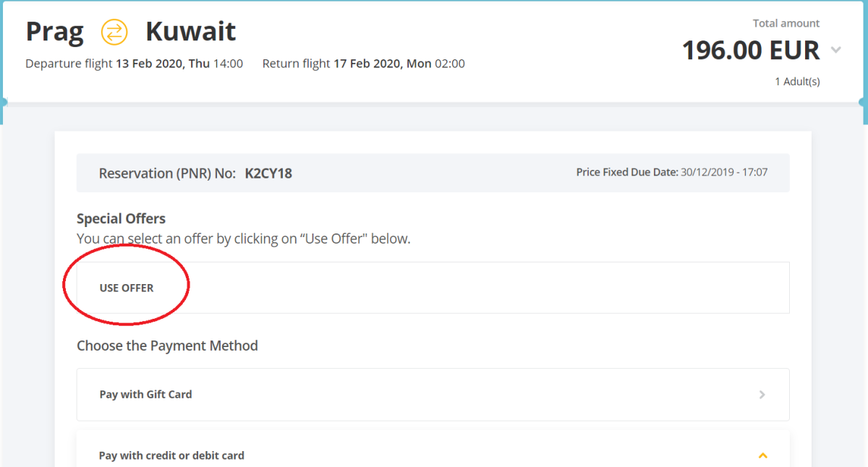The height and width of the screenshot is (467, 868).
Task: Click the Kuwait destination city name
Action: coord(191,32)
